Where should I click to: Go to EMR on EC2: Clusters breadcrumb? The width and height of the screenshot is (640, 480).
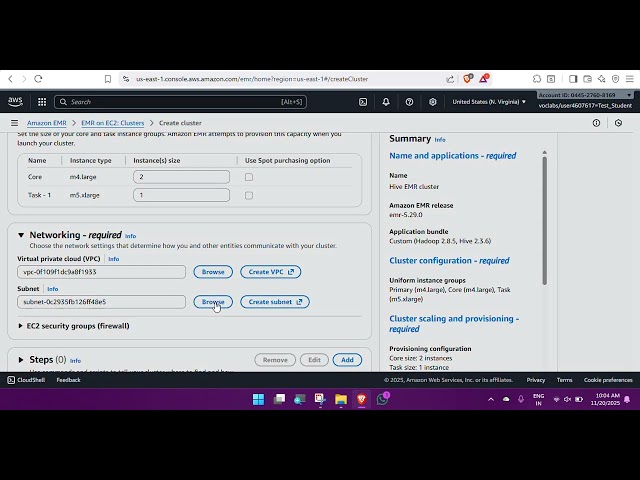(113, 123)
